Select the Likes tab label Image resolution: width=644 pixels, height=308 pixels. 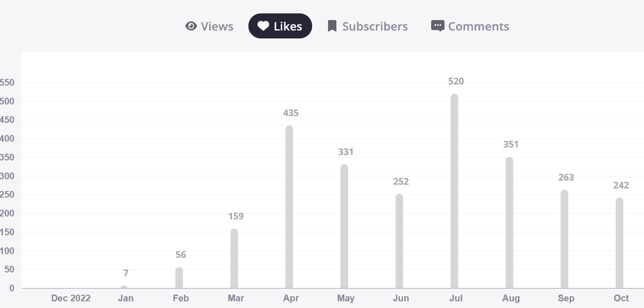pos(288,26)
